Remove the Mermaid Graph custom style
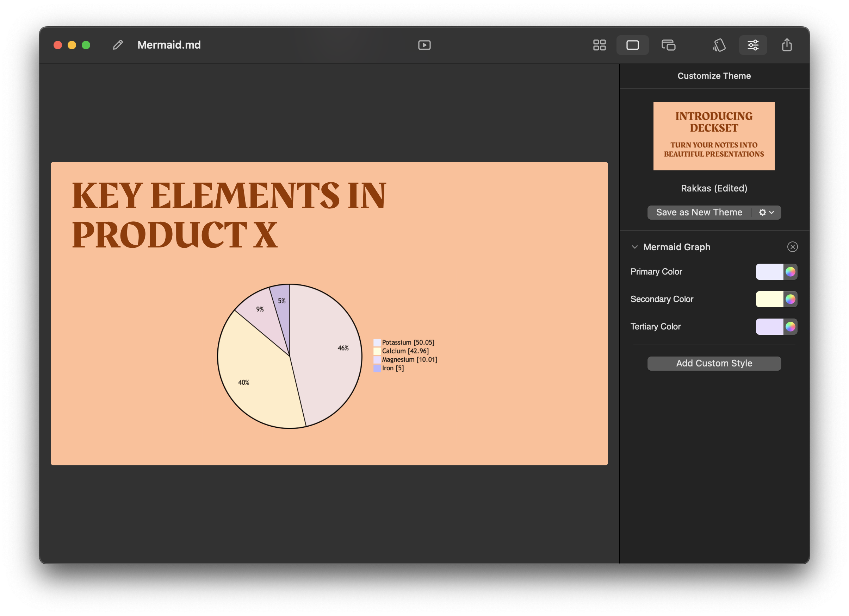This screenshot has width=849, height=616. click(792, 247)
